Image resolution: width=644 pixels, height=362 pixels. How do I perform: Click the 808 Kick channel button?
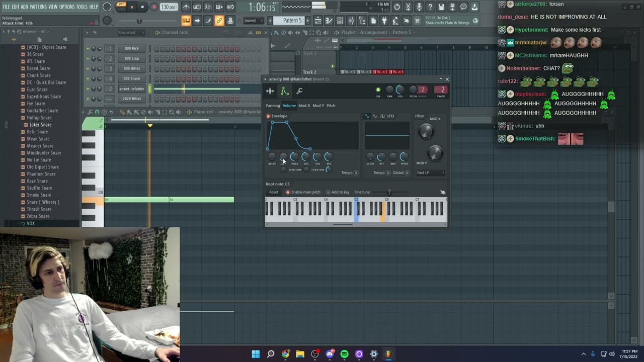tap(132, 49)
